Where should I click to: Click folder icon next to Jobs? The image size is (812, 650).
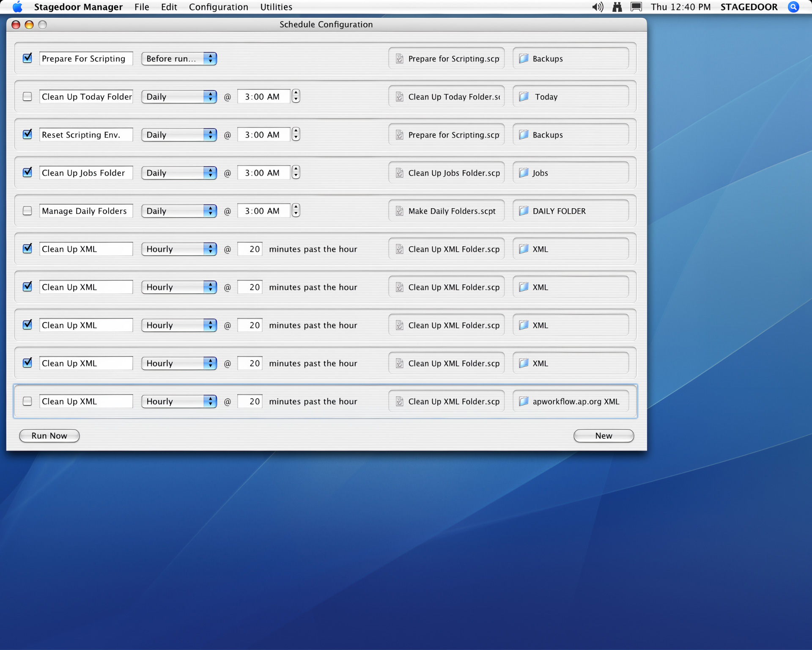(x=524, y=173)
